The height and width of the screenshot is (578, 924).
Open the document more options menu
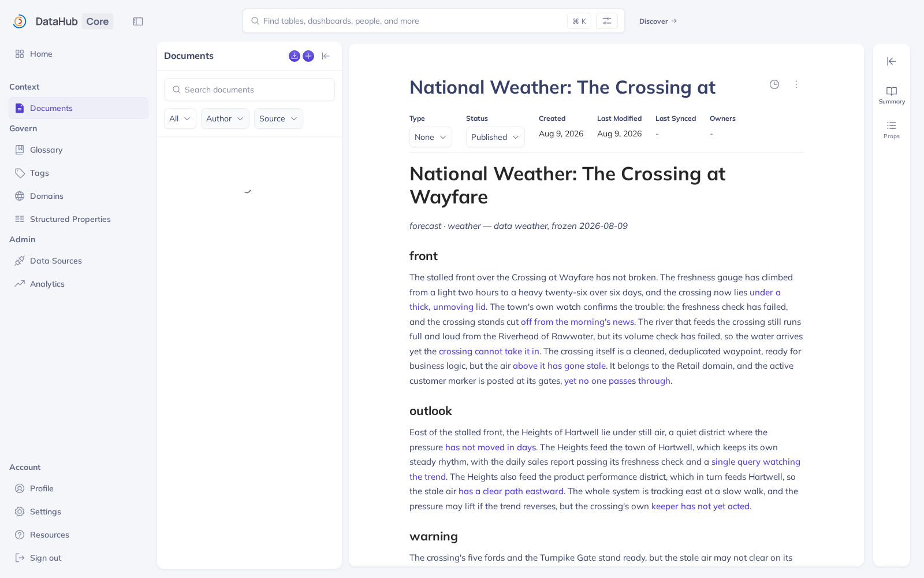point(796,84)
